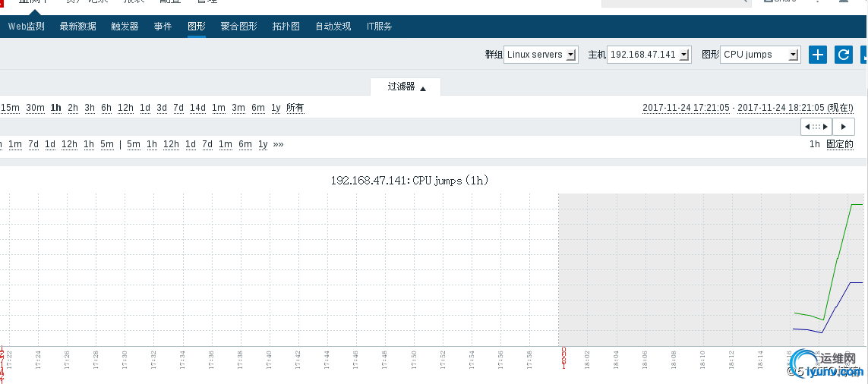This screenshot has width=868, height=384.
Task: Move time slider forward with right arrow
Action: 844,127
